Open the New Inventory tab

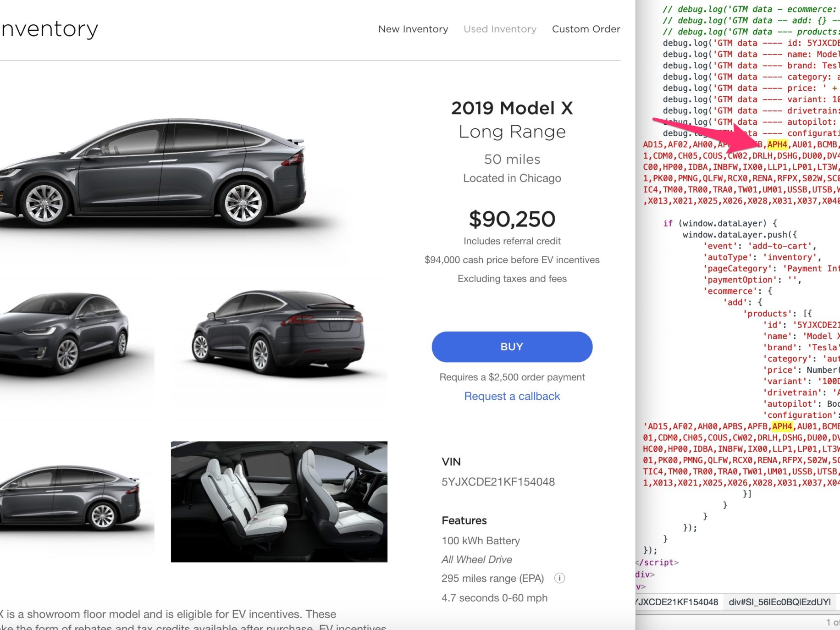[x=413, y=29]
